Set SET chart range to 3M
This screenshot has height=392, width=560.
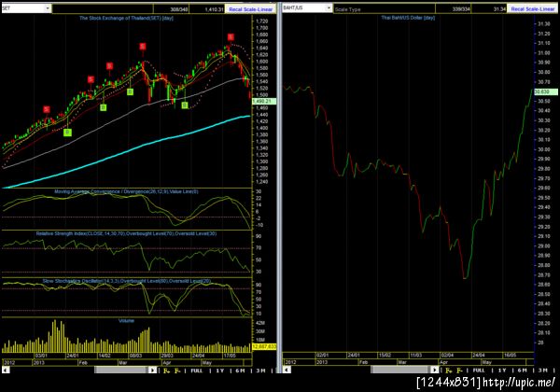260,371
